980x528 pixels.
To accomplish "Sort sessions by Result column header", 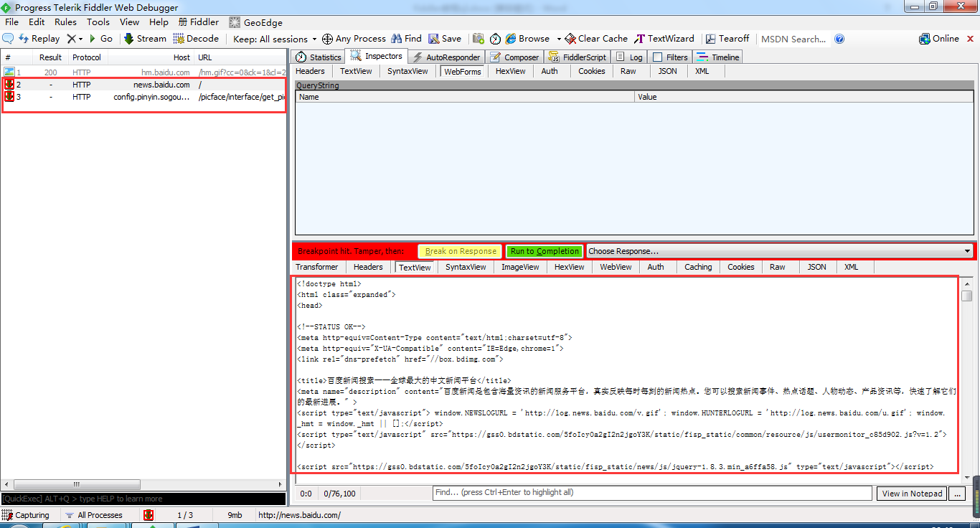I will click(50, 57).
